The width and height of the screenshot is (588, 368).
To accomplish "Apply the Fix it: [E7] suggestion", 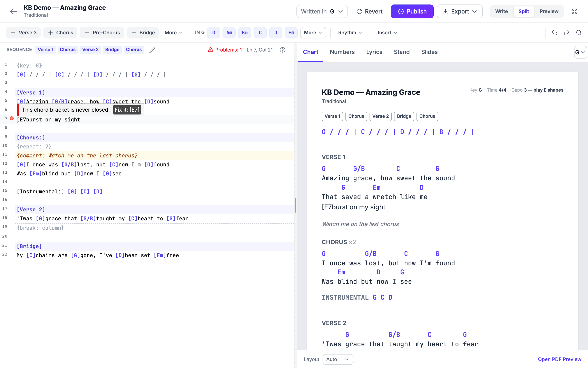I will click(x=127, y=110).
